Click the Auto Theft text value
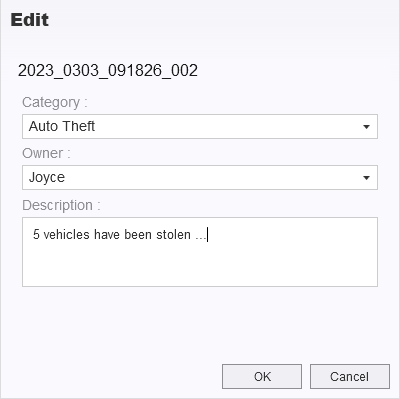Screen dimensions: 400x399 pyautogui.click(x=62, y=126)
